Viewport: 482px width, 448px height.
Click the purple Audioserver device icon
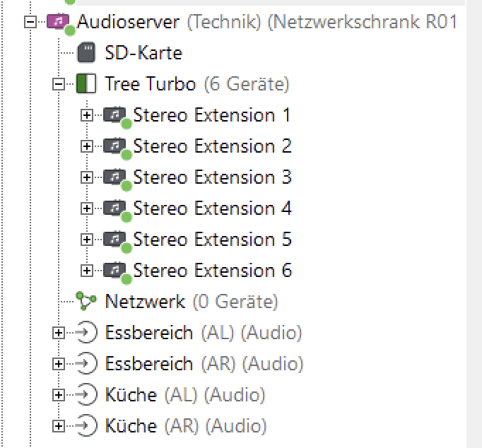[x=56, y=22]
